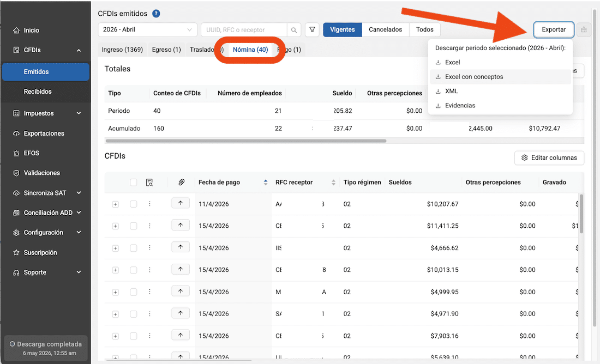The image size is (600, 364).
Task: Open the filter funnel icon
Action: click(312, 30)
